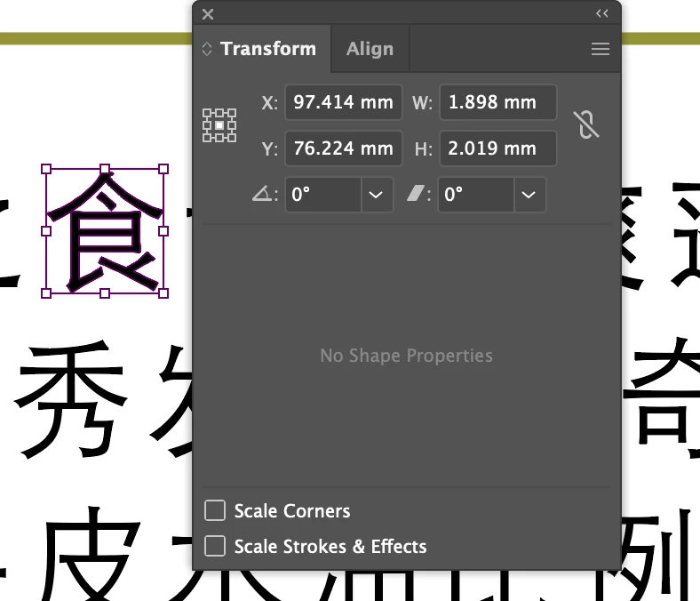Click top-center handle of selection box
The width and height of the screenshot is (700, 601).
coord(105,169)
